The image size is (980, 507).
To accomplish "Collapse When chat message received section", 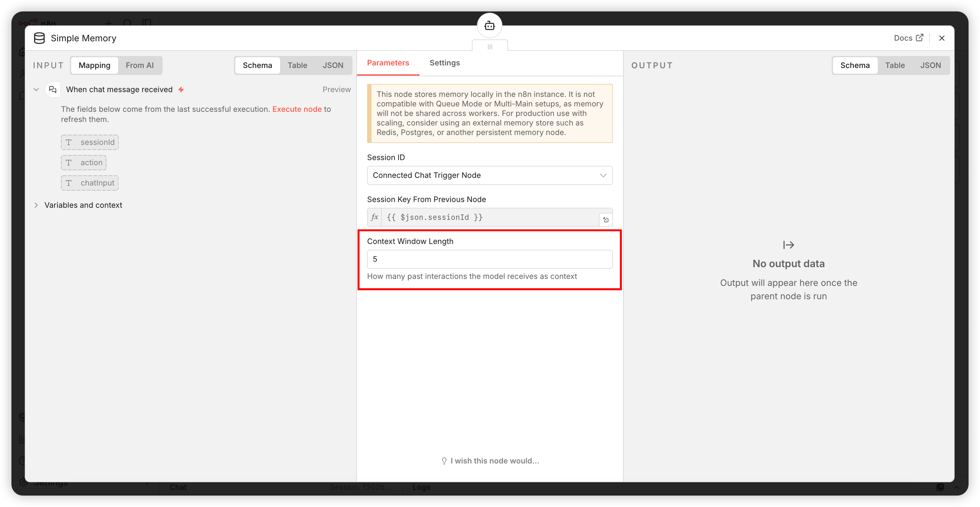I will (x=36, y=90).
